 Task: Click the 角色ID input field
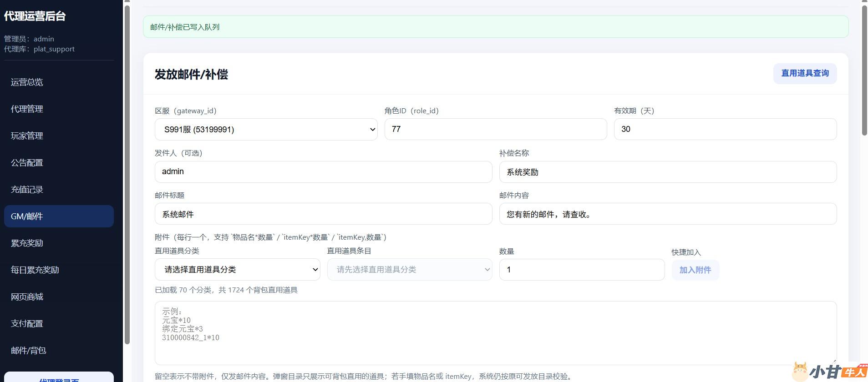coord(495,130)
